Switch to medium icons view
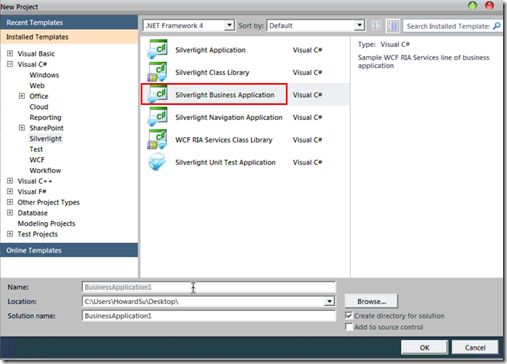 click(393, 26)
